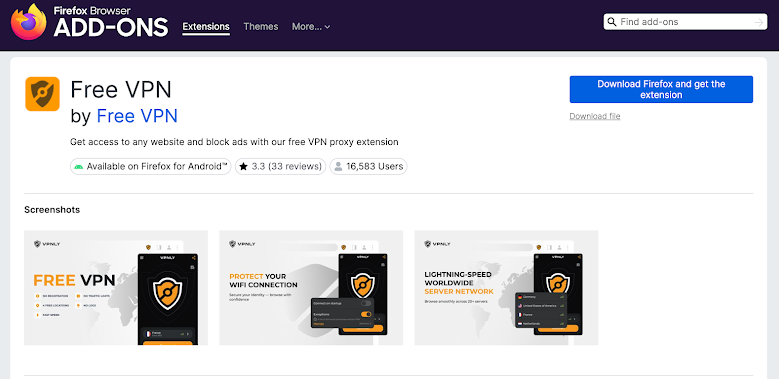Click the star rating icon
Viewport: 779px width, 379px height.
coord(243,166)
